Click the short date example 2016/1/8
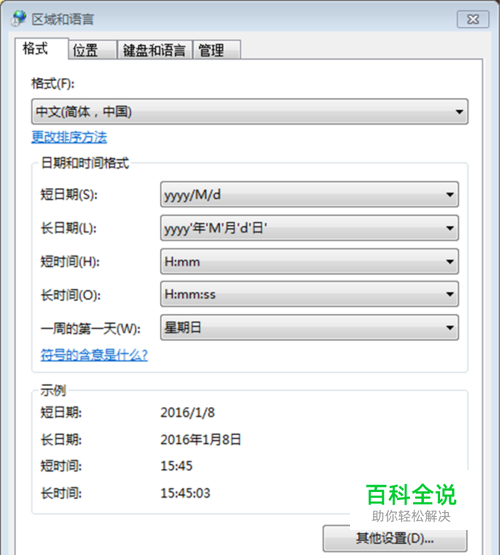Screen dimensions: 500x555 [188, 412]
